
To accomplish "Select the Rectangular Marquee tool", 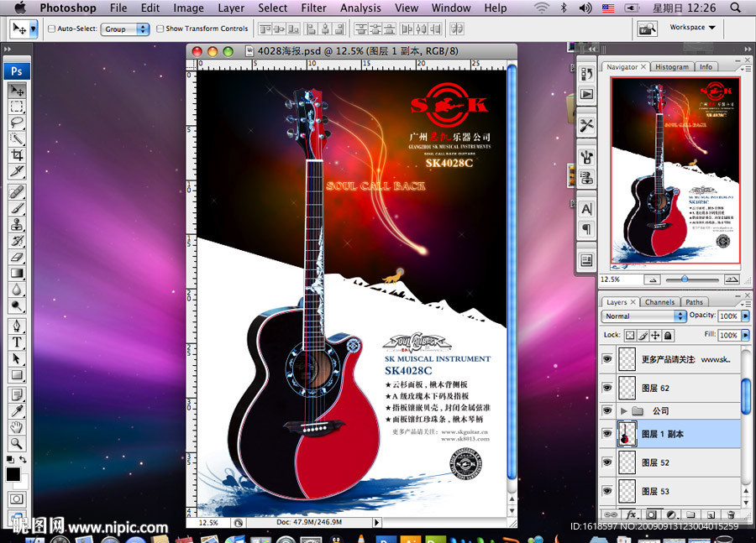I will 17,107.
